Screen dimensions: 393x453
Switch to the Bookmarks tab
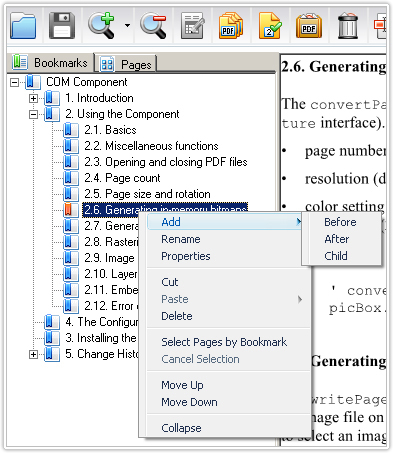[50, 62]
